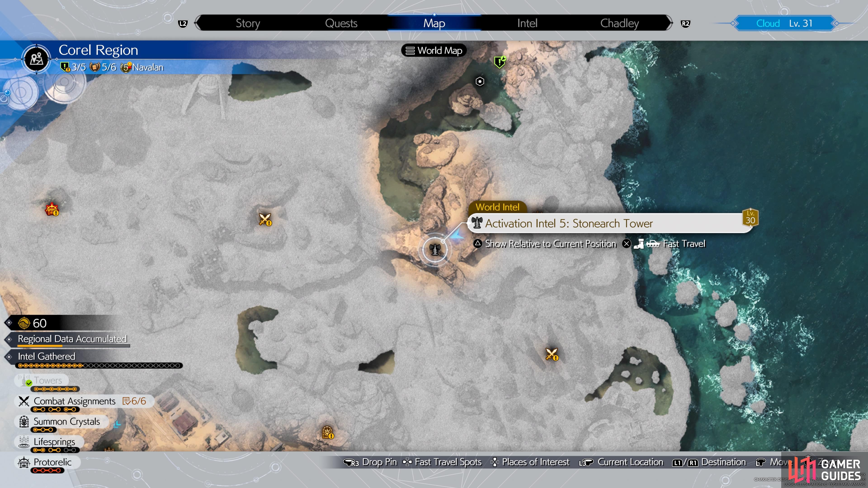Click the Lv. 30 badge

click(750, 218)
